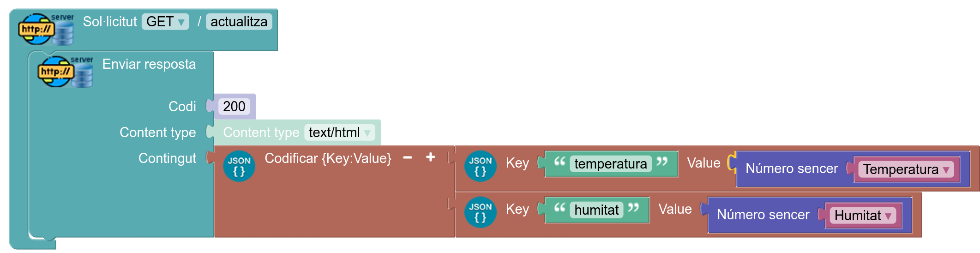Edit the 200 response code field

coord(234,107)
